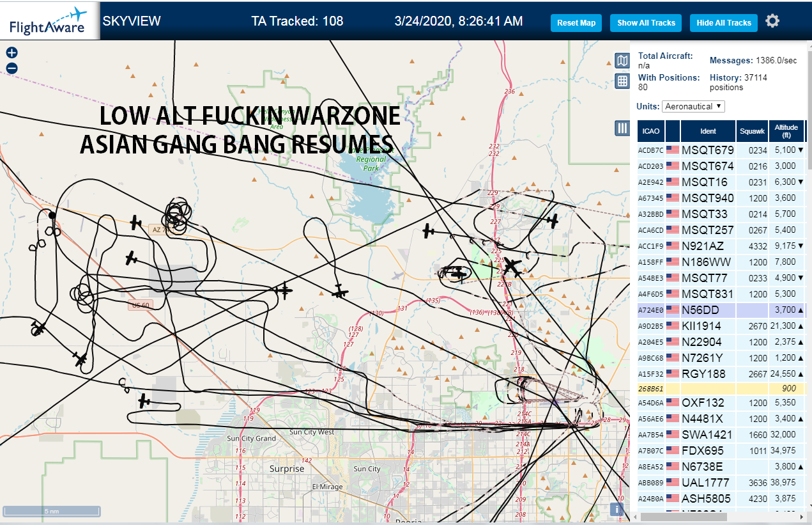The height and width of the screenshot is (525, 812).
Task: Click the date and time display
Action: point(459,21)
